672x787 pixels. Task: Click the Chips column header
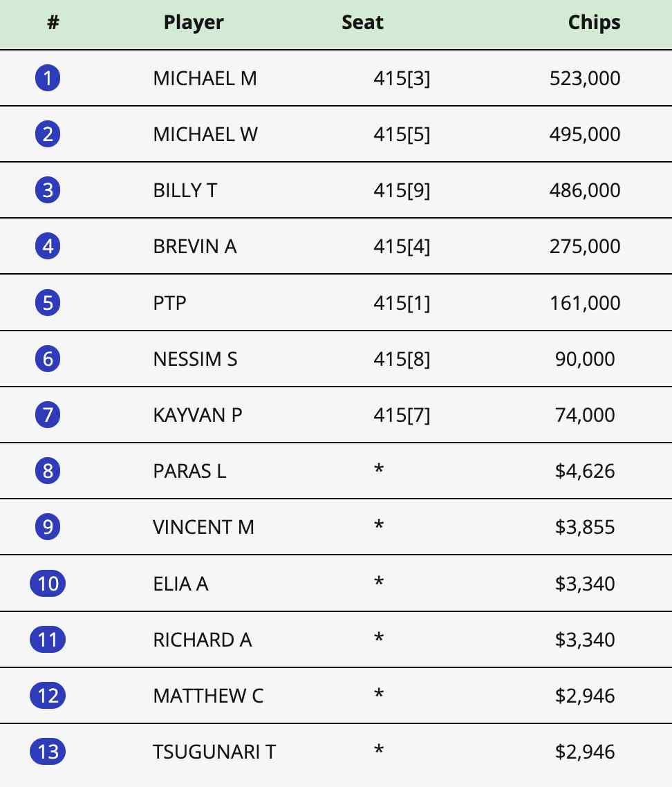click(594, 22)
